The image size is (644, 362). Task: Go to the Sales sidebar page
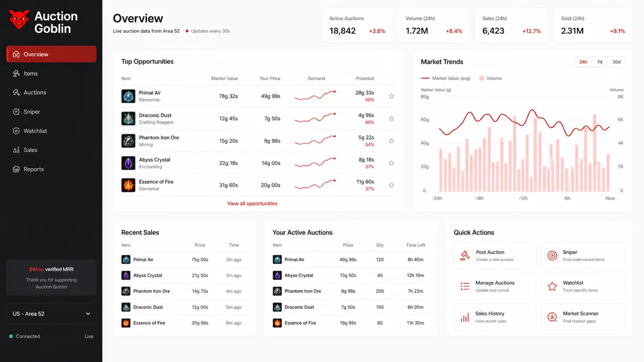click(52, 150)
